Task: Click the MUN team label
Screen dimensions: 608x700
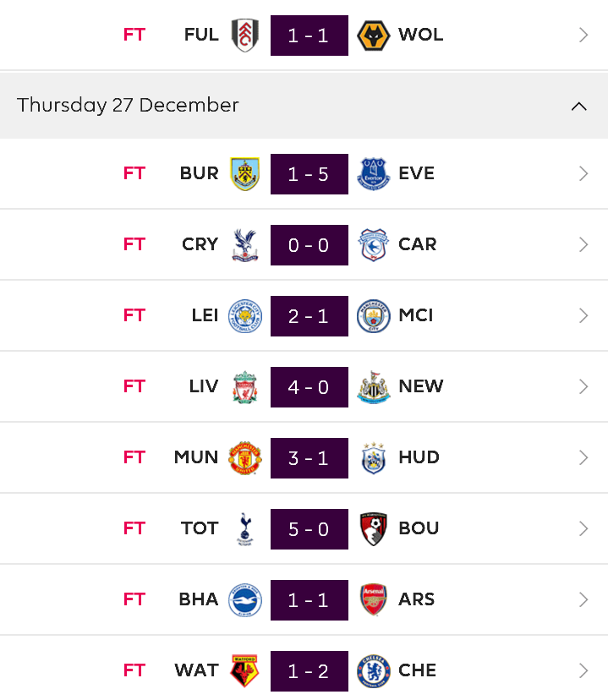Action: (x=196, y=457)
